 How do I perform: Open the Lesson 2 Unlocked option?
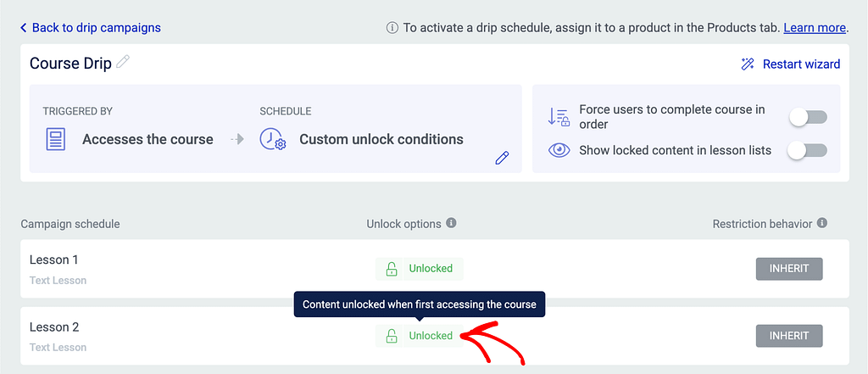pyautogui.click(x=431, y=336)
